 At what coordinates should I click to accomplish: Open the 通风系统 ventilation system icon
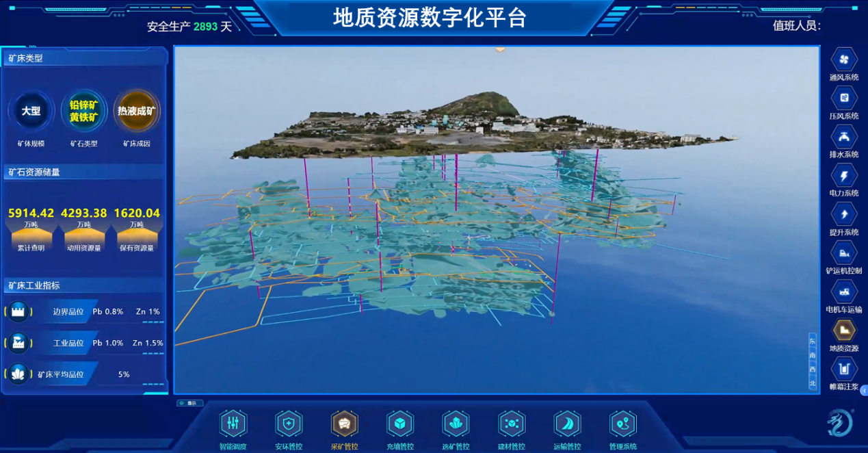843,60
